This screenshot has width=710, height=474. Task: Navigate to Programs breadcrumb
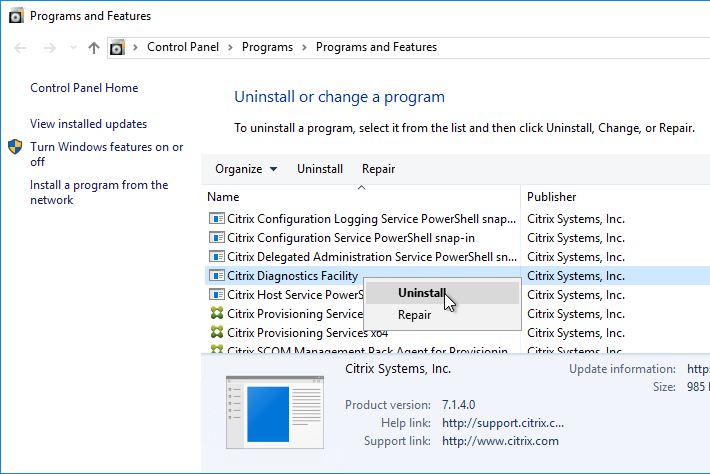tap(267, 47)
